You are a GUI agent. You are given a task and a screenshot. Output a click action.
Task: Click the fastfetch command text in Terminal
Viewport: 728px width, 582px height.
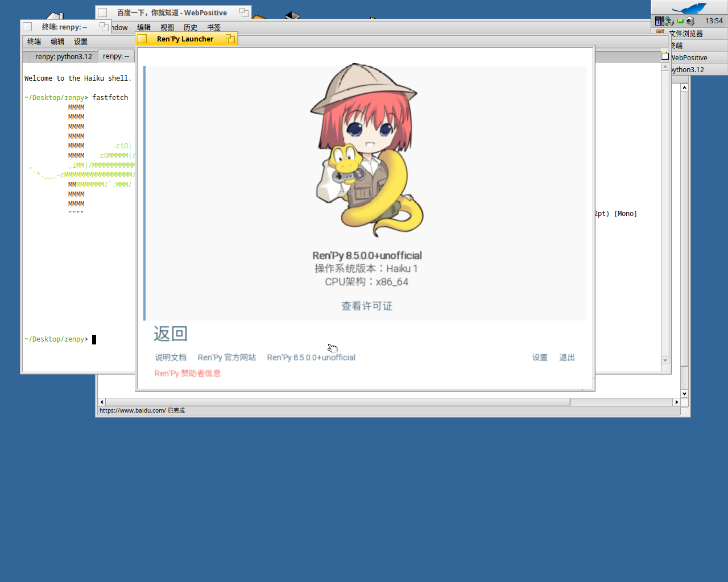pyautogui.click(x=110, y=98)
